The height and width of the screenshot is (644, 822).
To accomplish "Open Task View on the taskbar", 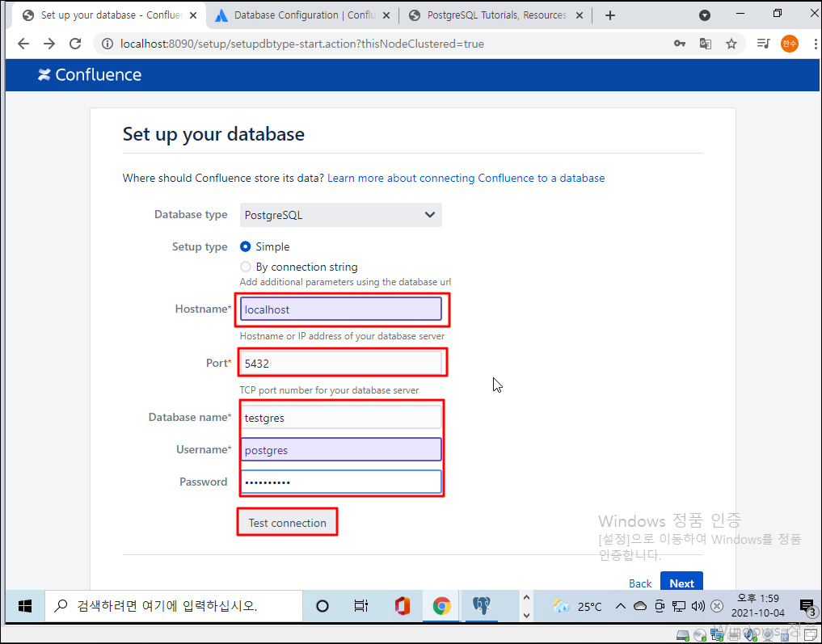I will click(x=361, y=606).
